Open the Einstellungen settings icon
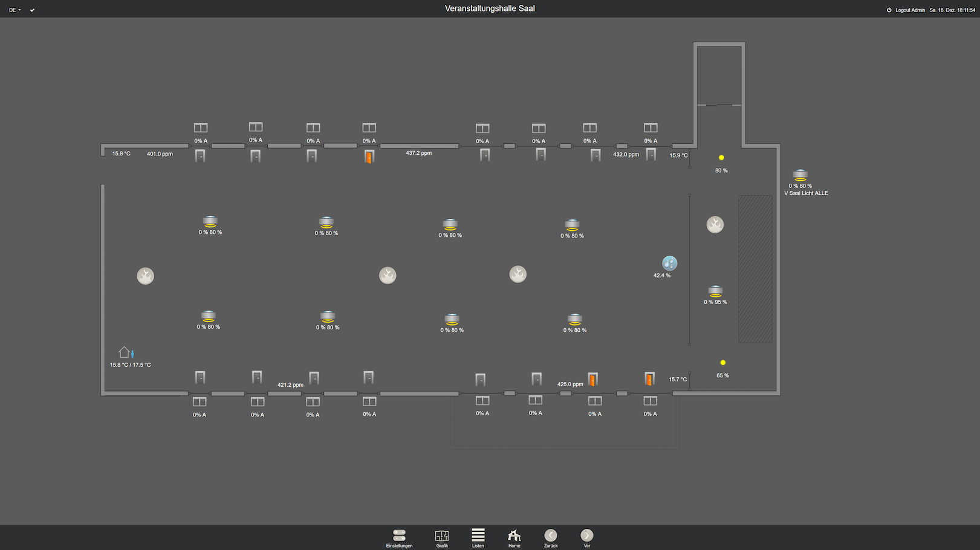Viewport: 980px width, 550px height. click(398, 534)
